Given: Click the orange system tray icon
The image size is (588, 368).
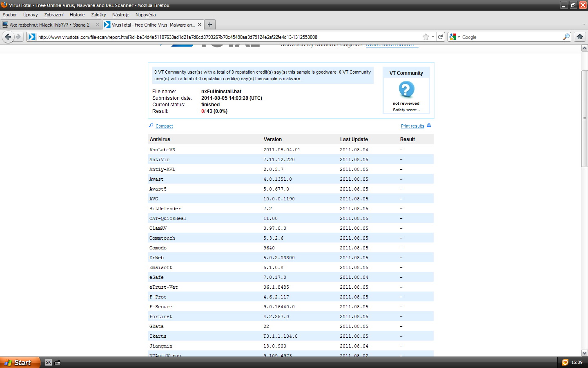Looking at the screenshot, I should (x=565, y=362).
